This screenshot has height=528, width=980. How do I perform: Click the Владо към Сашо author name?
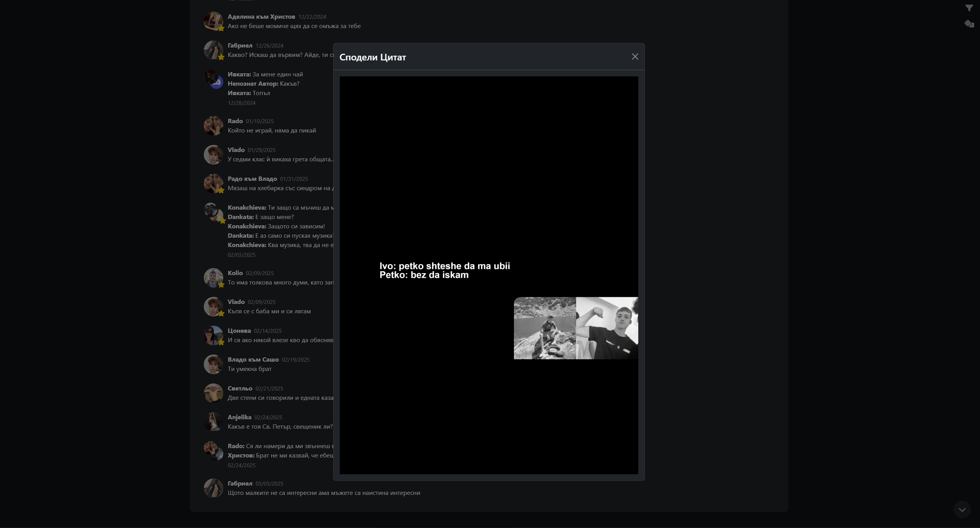(253, 360)
